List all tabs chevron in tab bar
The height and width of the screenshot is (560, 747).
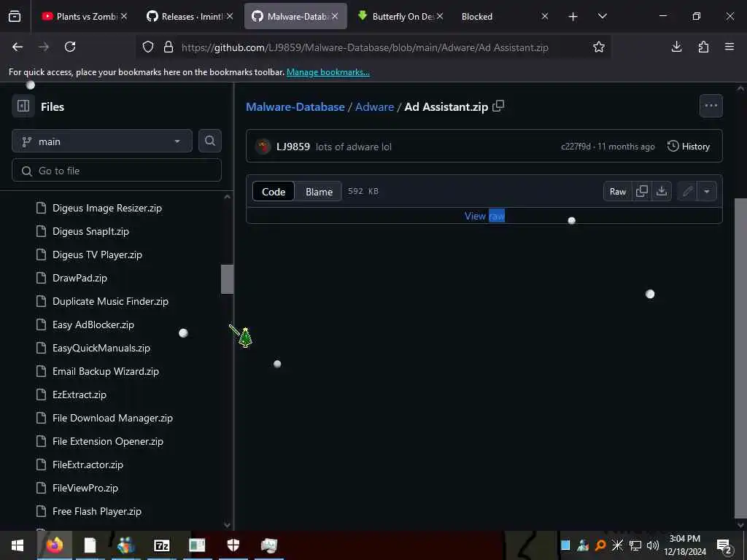(602, 16)
